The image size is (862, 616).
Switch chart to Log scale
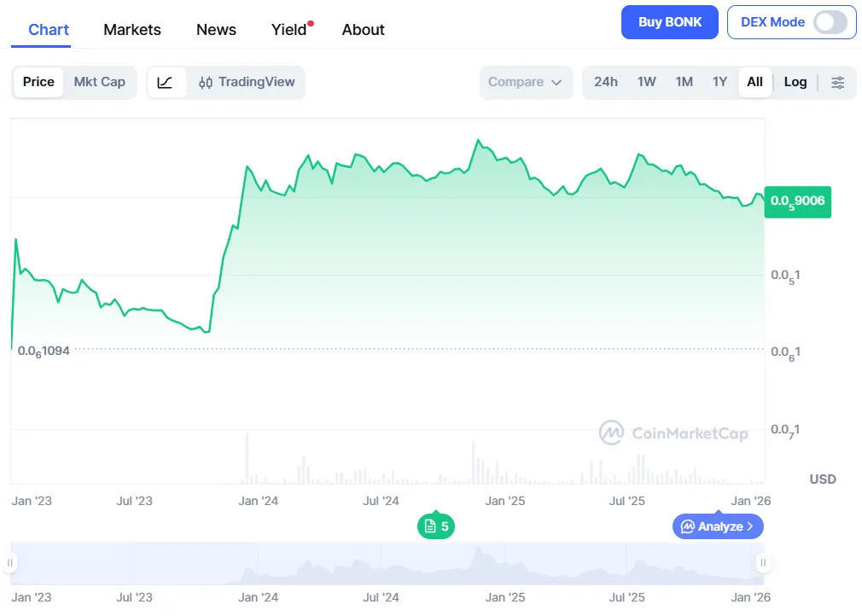click(795, 82)
